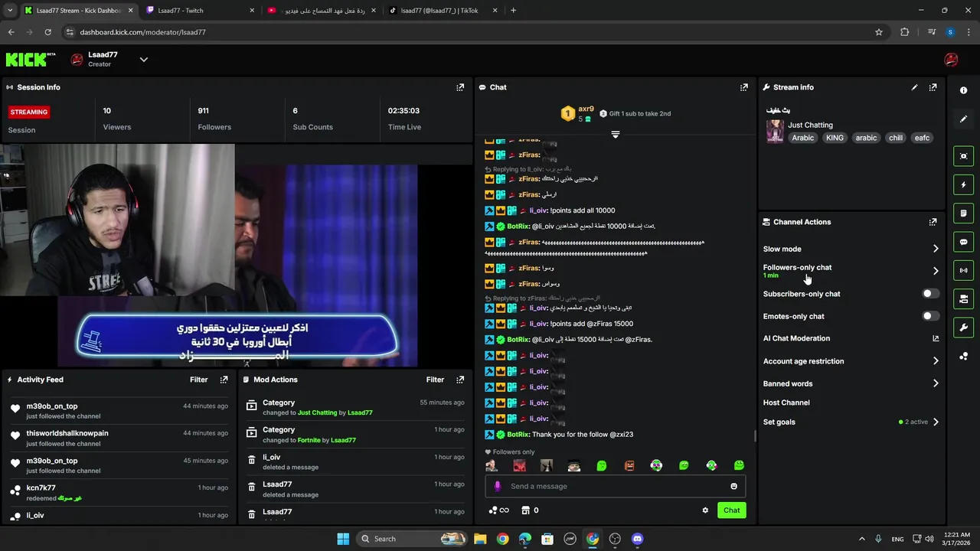Enable Emotes-only chat toggle
This screenshot has width=980, height=551.
(930, 316)
